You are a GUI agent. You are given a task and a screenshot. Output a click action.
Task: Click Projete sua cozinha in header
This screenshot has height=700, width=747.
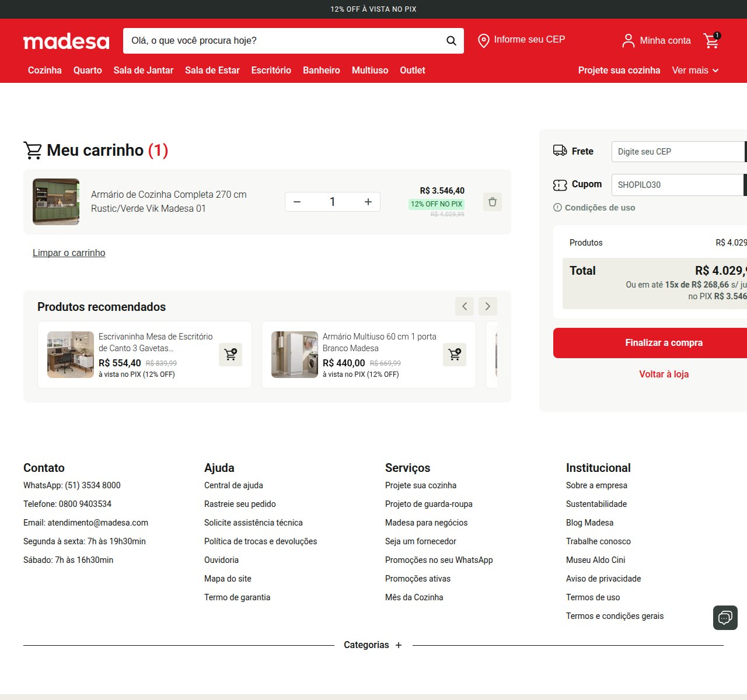click(x=619, y=70)
